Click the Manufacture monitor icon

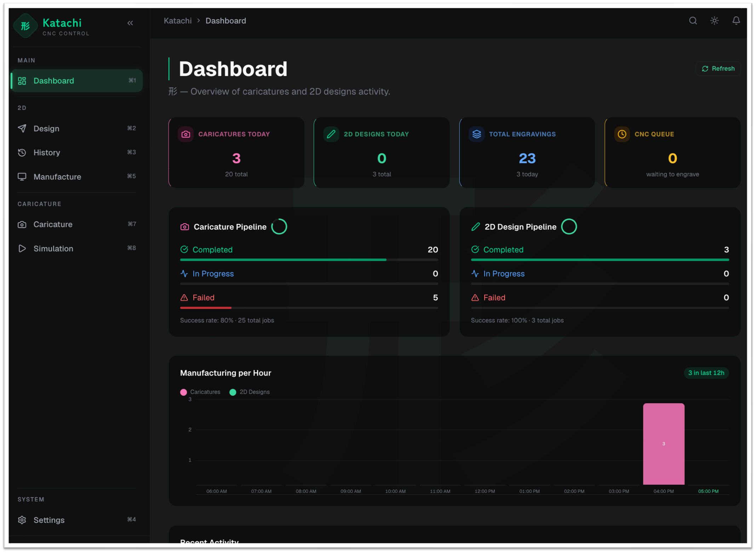click(22, 177)
